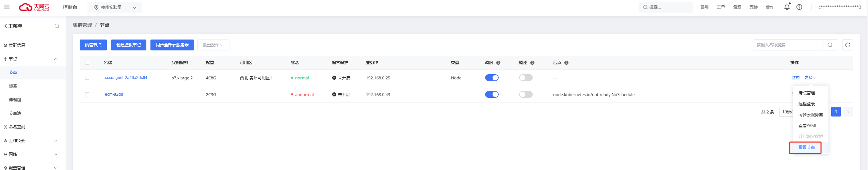
Task: Select 同步云服务器 from more menu
Action: 810,115
